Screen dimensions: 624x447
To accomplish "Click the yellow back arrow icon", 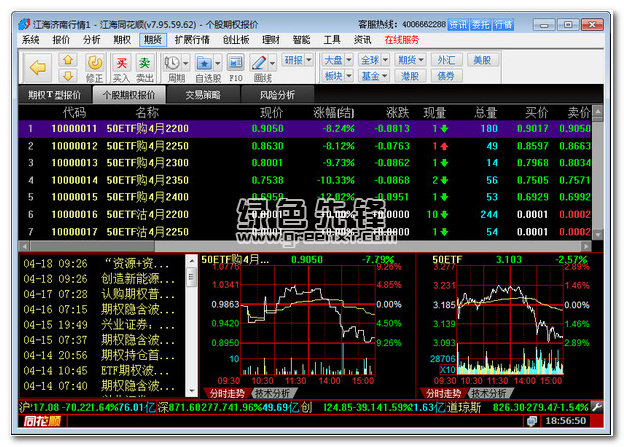I will [x=38, y=67].
